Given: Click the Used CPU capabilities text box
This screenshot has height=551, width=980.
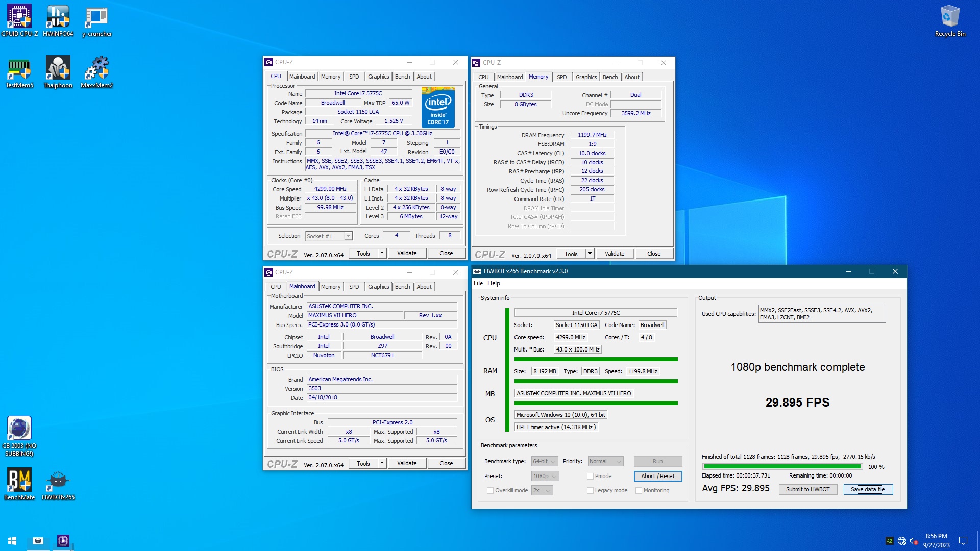Looking at the screenshot, I should click(x=822, y=314).
